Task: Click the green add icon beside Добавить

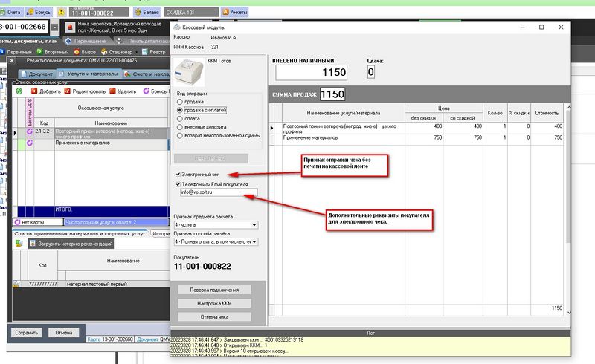Action: 19,91
